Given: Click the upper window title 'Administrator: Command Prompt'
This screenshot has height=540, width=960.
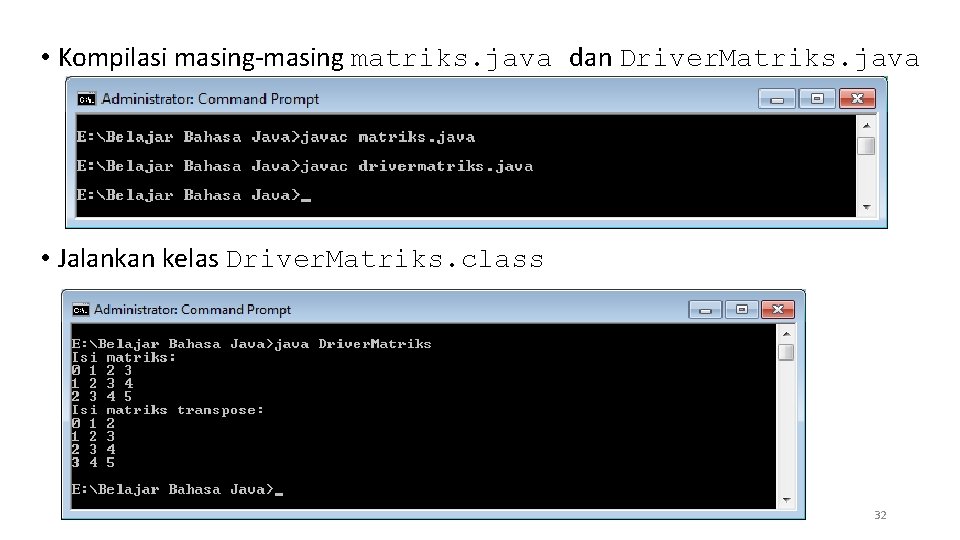Looking at the screenshot, I should (x=210, y=99).
